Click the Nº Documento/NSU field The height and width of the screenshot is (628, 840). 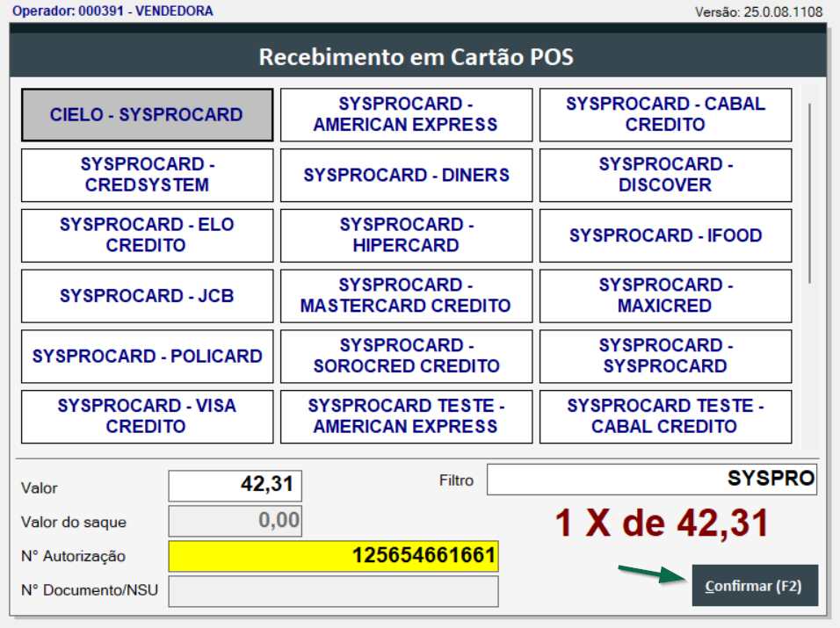pyautogui.click(x=333, y=591)
